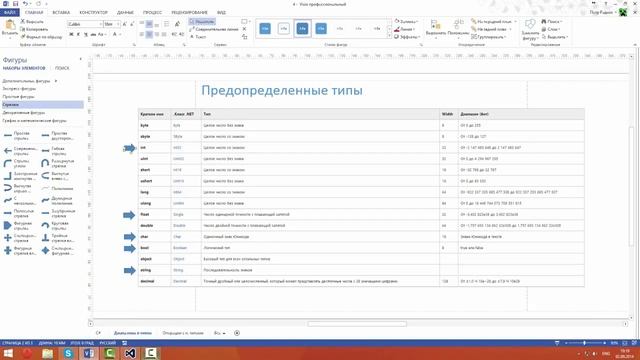The width and height of the screenshot is (640, 360).
Task: Switch to the Design (КОНСТРУКТОР) tab
Action: pos(93,12)
